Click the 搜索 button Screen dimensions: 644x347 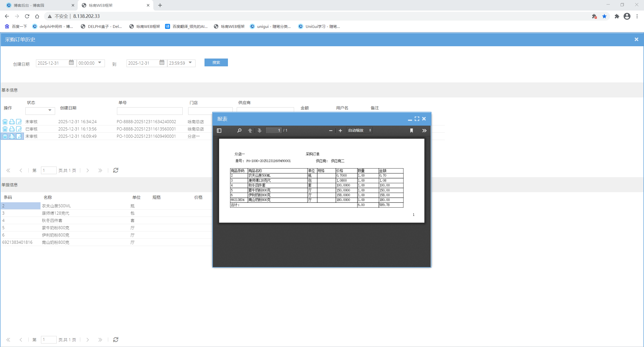(216, 63)
